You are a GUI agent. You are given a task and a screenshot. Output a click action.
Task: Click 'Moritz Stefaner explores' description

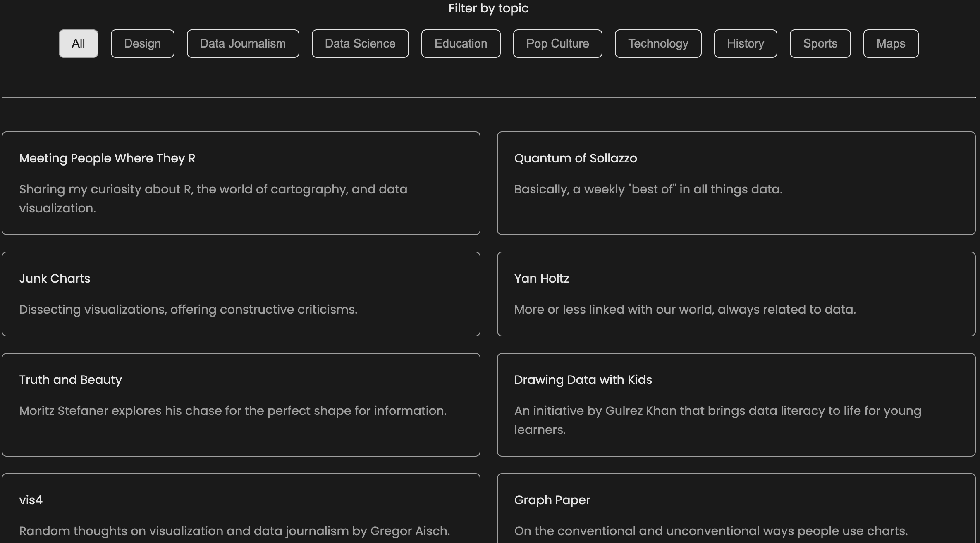click(x=233, y=411)
